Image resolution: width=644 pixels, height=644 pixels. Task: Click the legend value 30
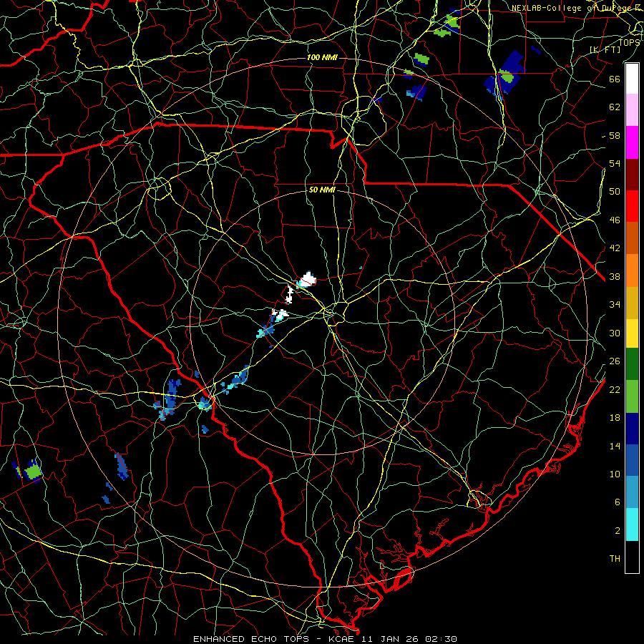[x=615, y=333]
